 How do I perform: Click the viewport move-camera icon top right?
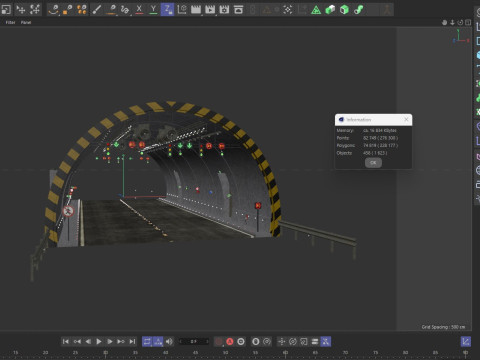click(x=444, y=22)
